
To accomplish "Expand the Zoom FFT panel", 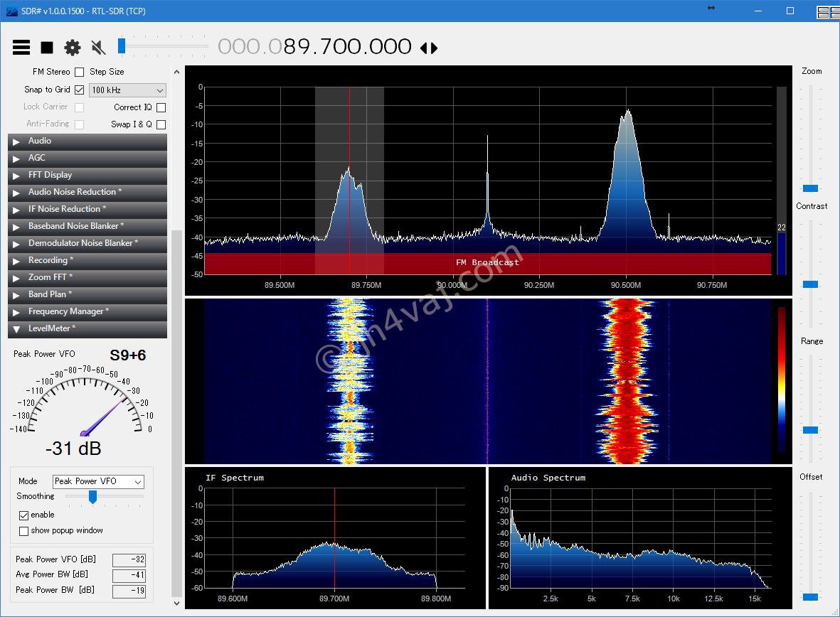I will 87,277.
